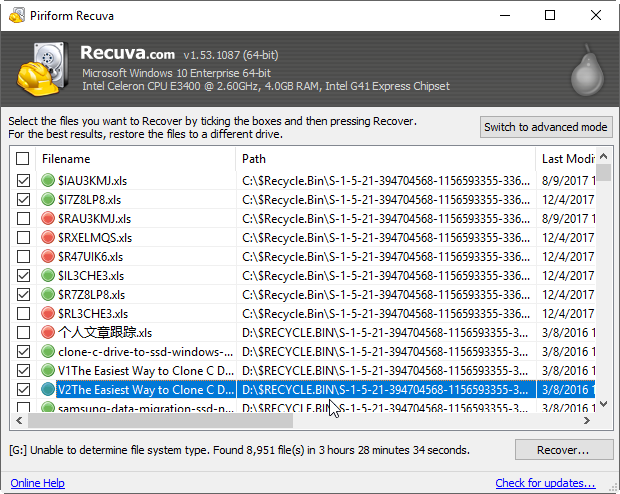Click the red status dot for $R47UIK6.xls
620x494 pixels.
point(48,256)
